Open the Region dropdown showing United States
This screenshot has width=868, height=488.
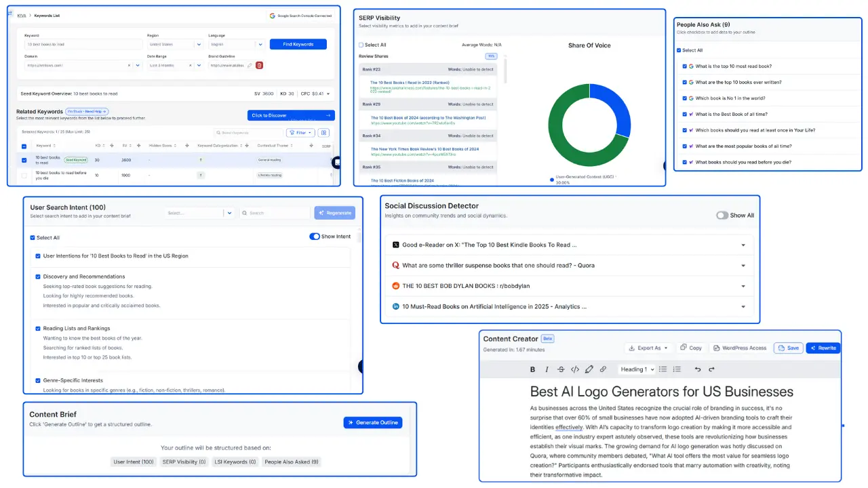coord(176,43)
